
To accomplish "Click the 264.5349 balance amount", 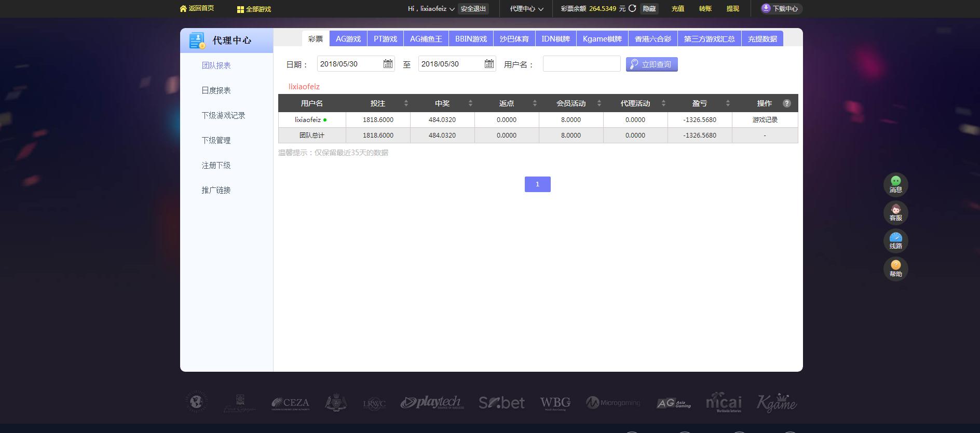I will point(603,9).
